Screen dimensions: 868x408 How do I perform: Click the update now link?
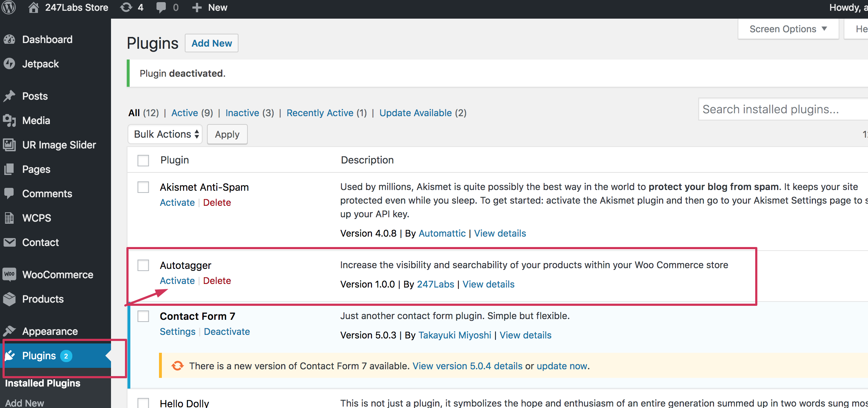tap(562, 366)
